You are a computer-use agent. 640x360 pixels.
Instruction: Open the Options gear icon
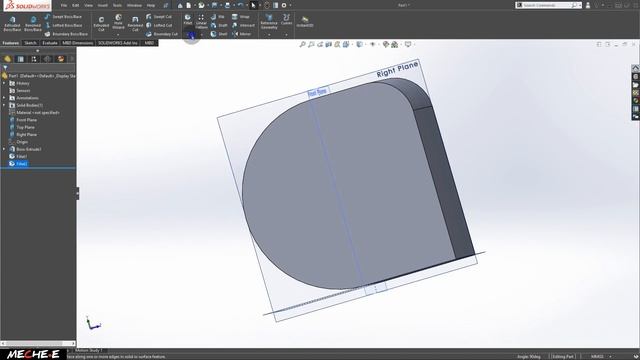(x=284, y=5)
